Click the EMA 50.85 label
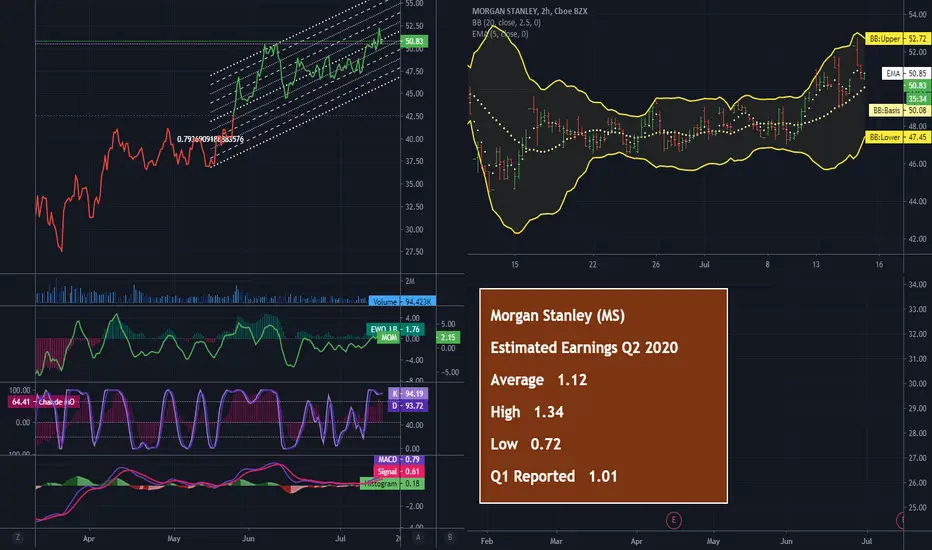This screenshot has height=550, width=932. [906, 74]
